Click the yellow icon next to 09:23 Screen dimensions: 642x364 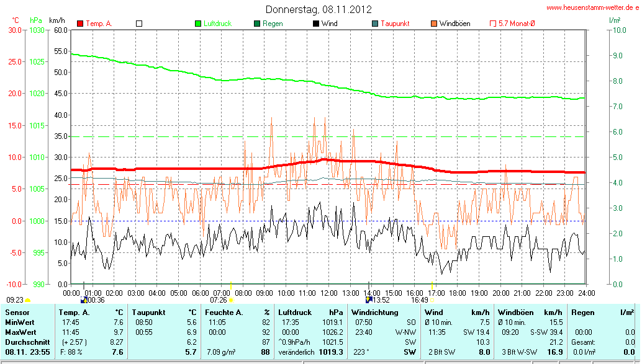[x=27, y=300]
